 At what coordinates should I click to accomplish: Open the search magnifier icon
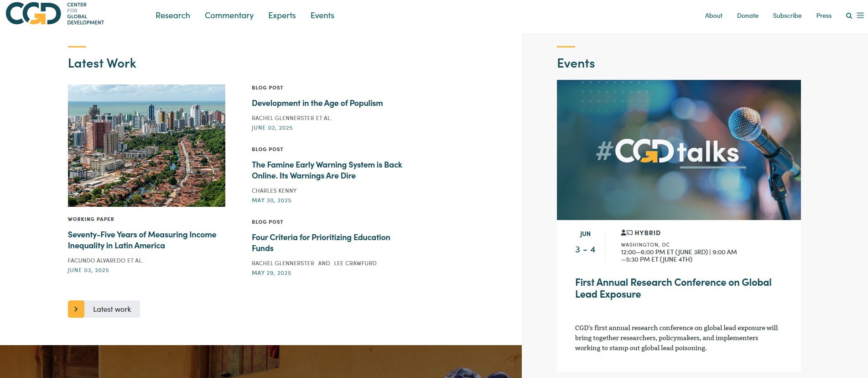pyautogui.click(x=849, y=16)
